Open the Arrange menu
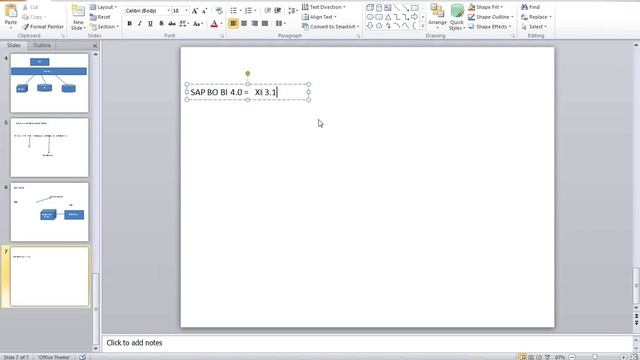The width and height of the screenshot is (640, 360). coord(437,17)
